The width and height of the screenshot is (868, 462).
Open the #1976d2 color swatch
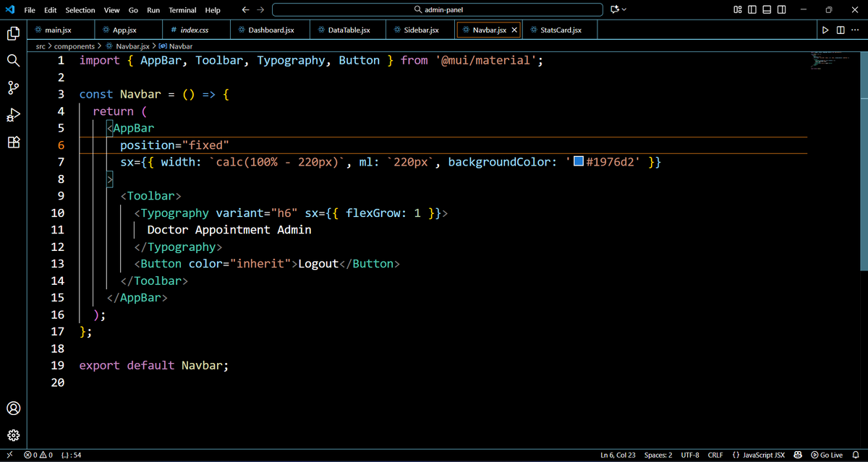coord(579,162)
